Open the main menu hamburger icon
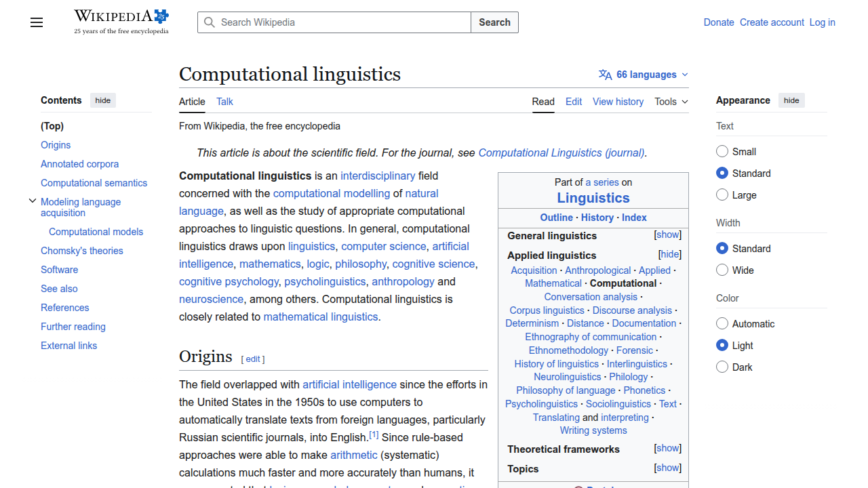Image resolution: width=868 pixels, height=488 pixels. [37, 22]
